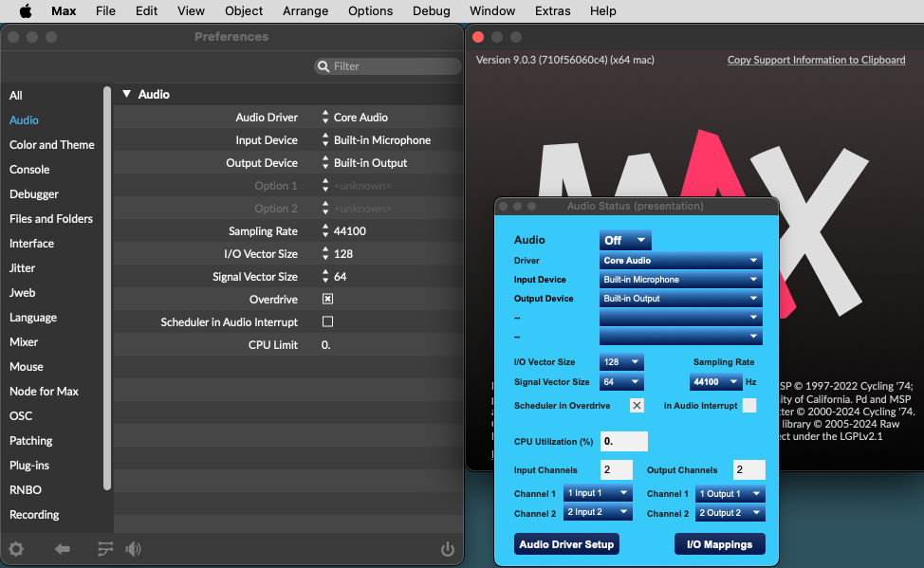This screenshot has width=924, height=568.
Task: Click the left arrow revert icon
Action: coord(63,549)
